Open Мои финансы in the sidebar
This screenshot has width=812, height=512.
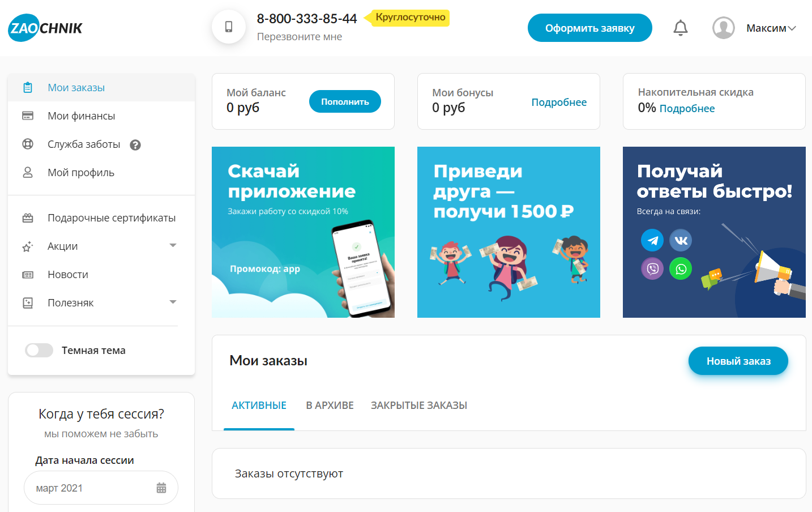tap(81, 116)
